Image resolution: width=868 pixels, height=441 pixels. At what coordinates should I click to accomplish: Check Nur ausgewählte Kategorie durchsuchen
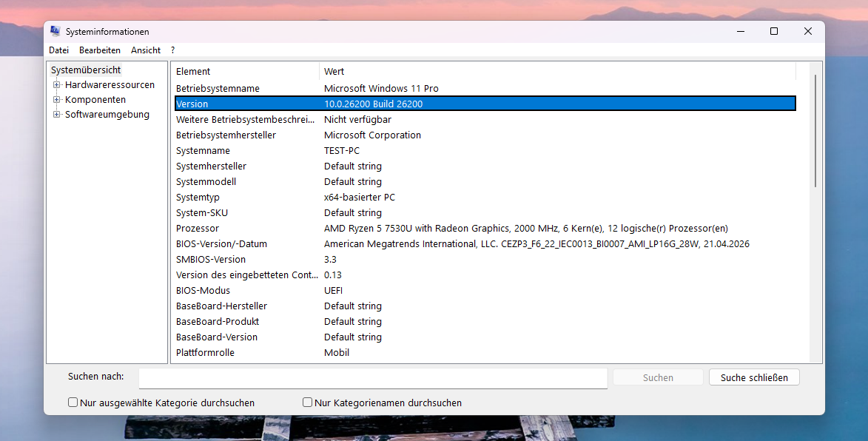(73, 403)
